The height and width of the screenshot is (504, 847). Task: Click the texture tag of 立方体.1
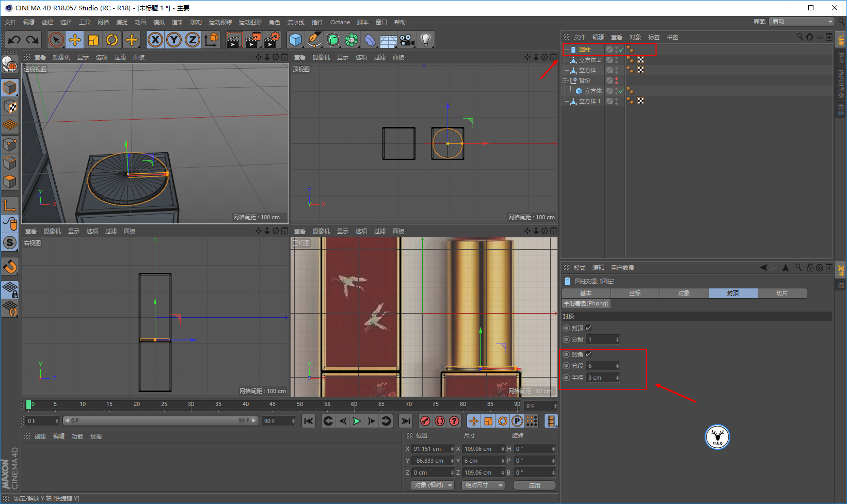point(641,101)
